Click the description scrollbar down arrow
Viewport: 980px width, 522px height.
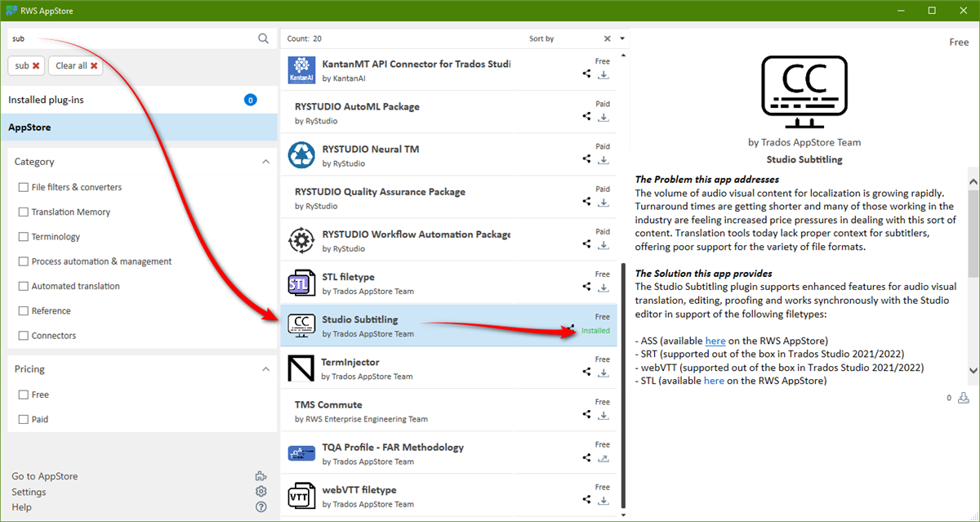973,371
